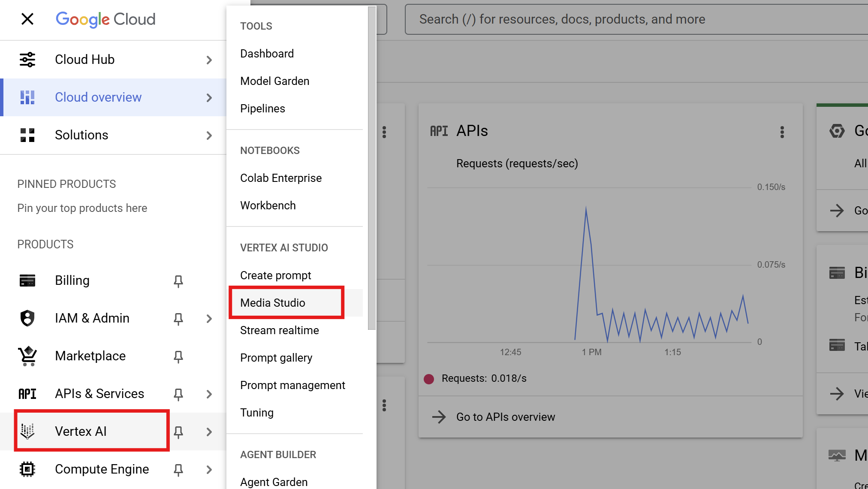
Task: Click the Cloud overview dashboard icon
Action: coord(27,97)
